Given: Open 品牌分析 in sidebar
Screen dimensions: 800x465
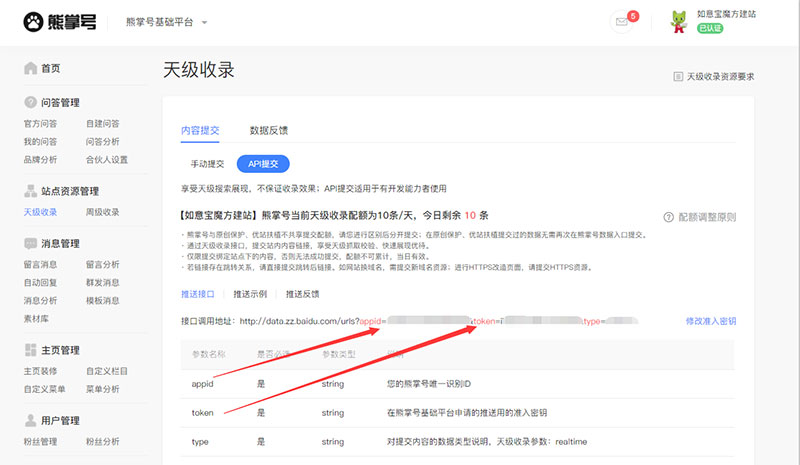Looking at the screenshot, I should click(40, 160).
